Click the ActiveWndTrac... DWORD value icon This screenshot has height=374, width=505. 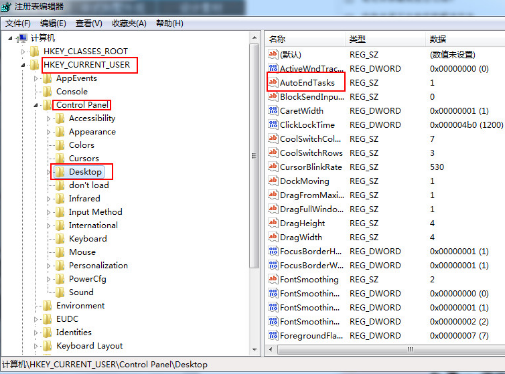[x=273, y=68]
